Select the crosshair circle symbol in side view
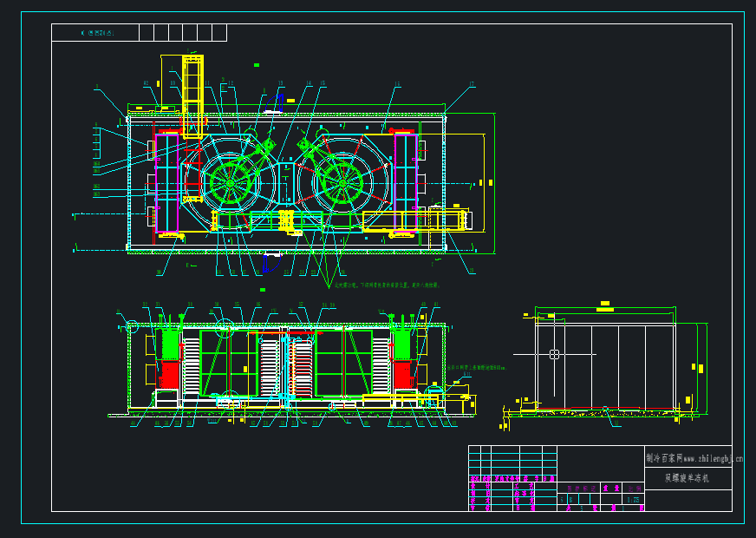 click(554, 354)
